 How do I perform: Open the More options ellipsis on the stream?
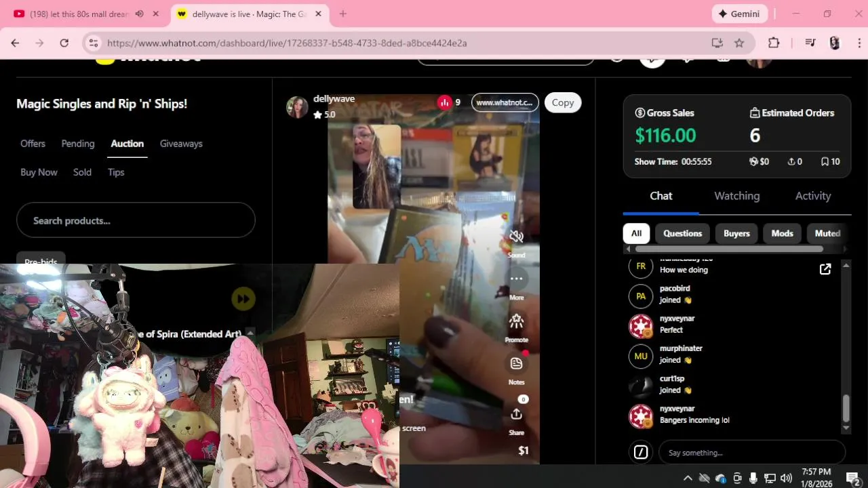click(516, 279)
